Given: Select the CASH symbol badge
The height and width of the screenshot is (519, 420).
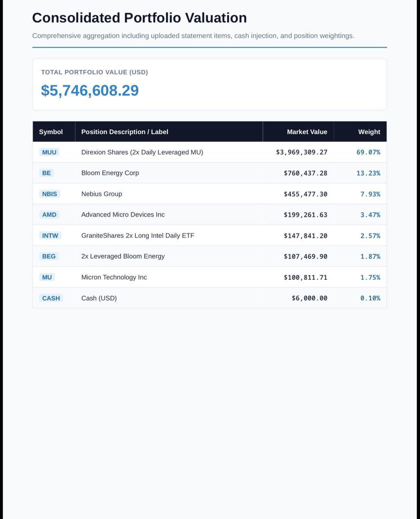Looking at the screenshot, I should 51,298.
